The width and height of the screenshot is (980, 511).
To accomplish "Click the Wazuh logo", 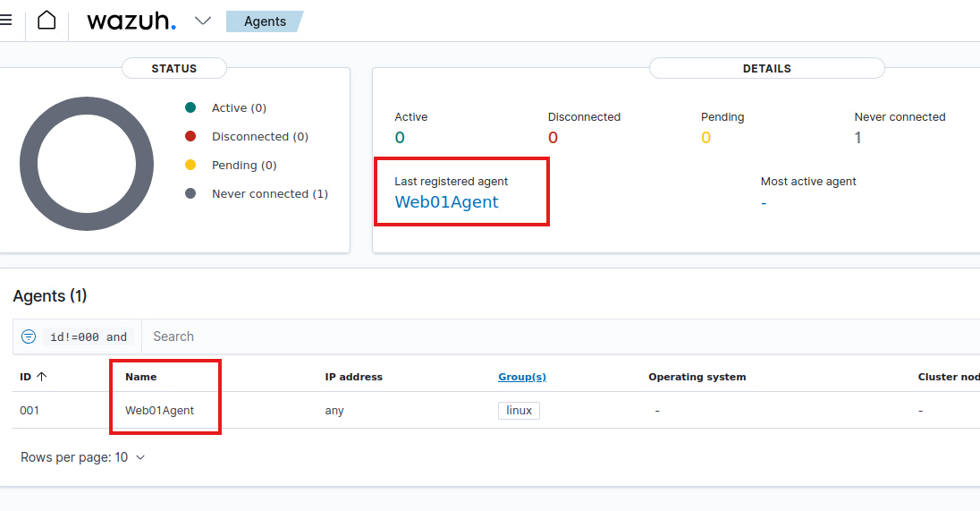I will pyautogui.click(x=131, y=21).
